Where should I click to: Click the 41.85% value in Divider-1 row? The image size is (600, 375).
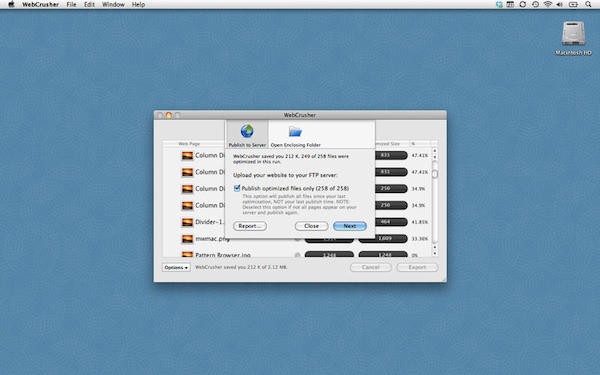pos(420,222)
